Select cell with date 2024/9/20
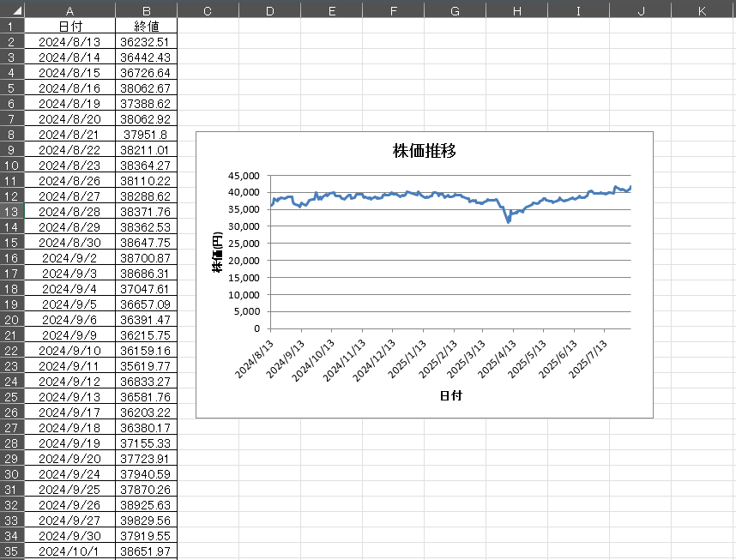The image size is (736, 560). tap(69, 459)
